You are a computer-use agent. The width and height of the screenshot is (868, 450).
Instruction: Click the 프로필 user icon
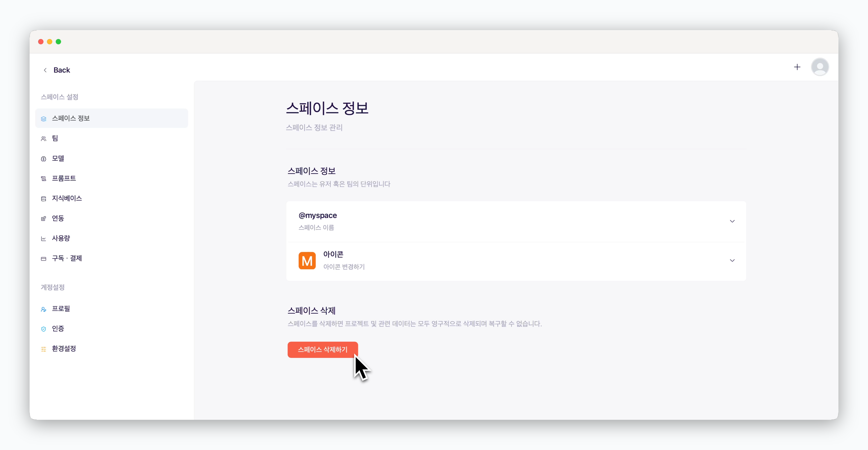pyautogui.click(x=44, y=309)
